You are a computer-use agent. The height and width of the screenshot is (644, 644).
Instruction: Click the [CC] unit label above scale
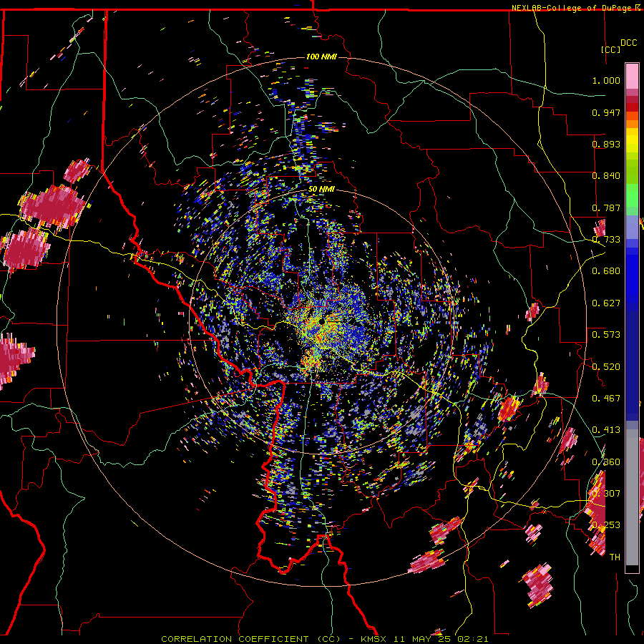(x=610, y=49)
